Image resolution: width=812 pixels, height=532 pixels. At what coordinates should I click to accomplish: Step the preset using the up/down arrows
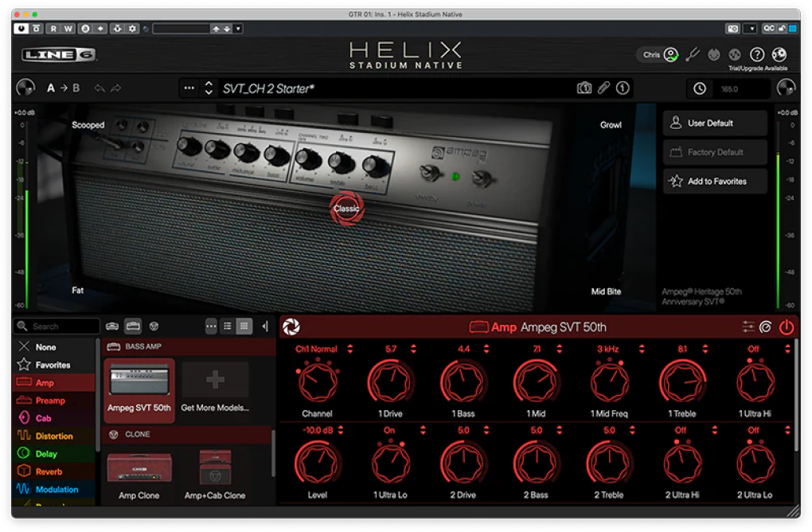coord(209,88)
